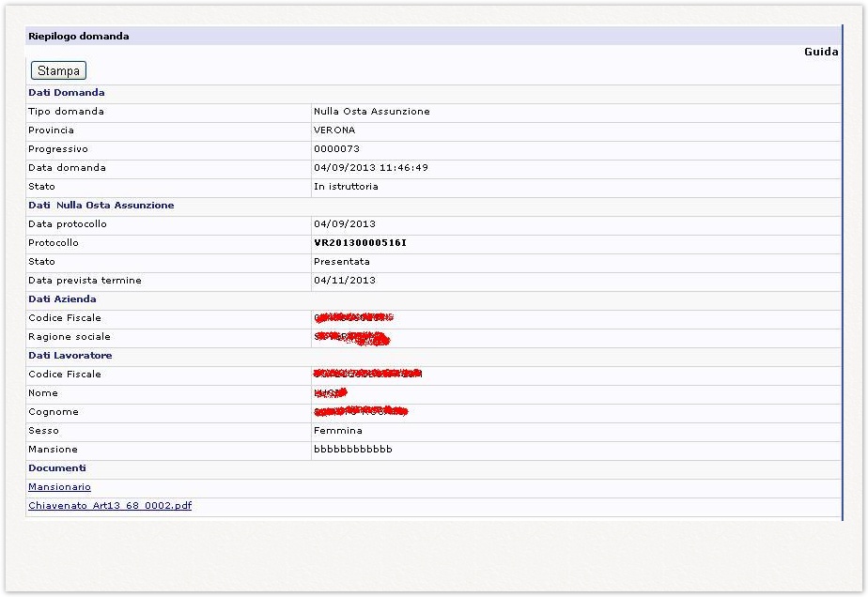Click the Dati Azienda section heading
The image size is (868, 597).
click(62, 299)
